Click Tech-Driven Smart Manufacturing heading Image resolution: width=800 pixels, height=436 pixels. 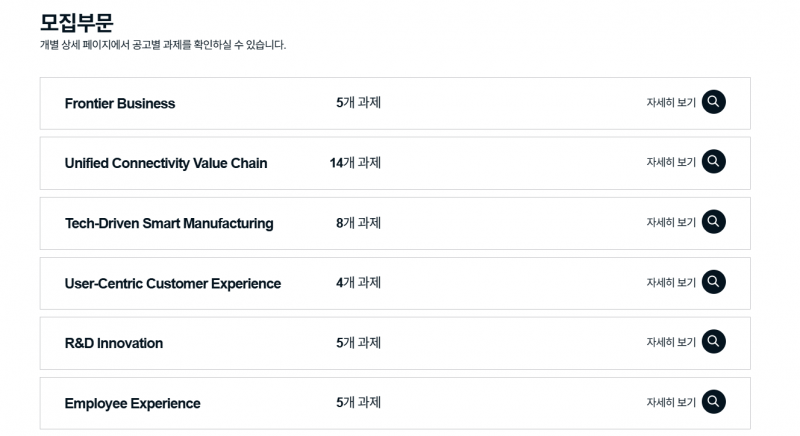coord(169,223)
